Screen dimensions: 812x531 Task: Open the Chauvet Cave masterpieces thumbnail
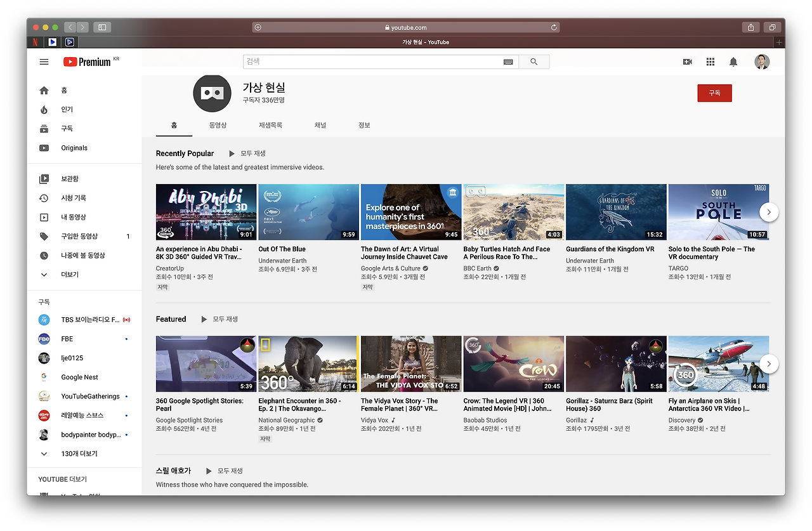pyautogui.click(x=411, y=212)
